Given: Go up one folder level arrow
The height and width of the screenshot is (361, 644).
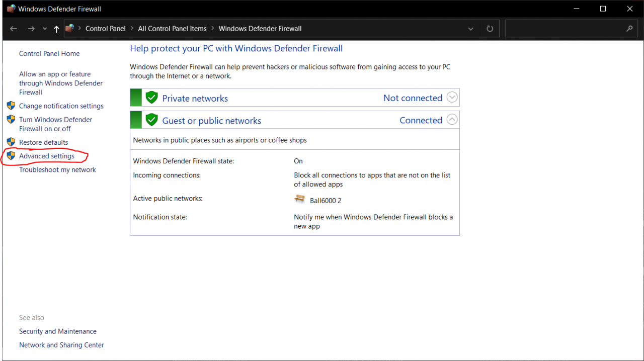Looking at the screenshot, I should coord(56,29).
